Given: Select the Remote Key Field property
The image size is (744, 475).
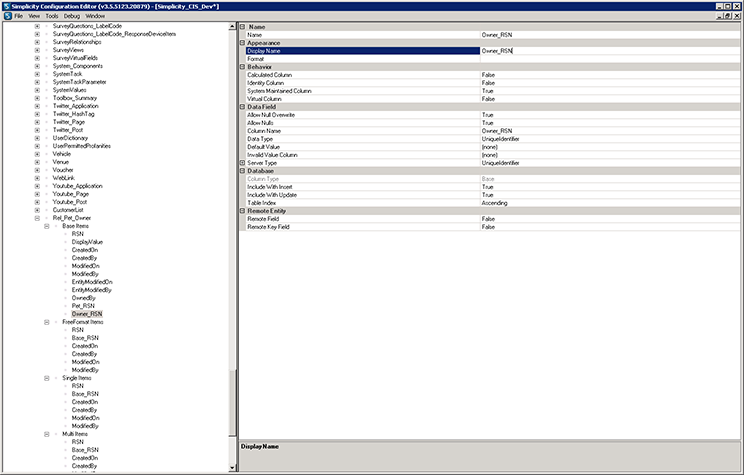Looking at the screenshot, I should point(493,227).
